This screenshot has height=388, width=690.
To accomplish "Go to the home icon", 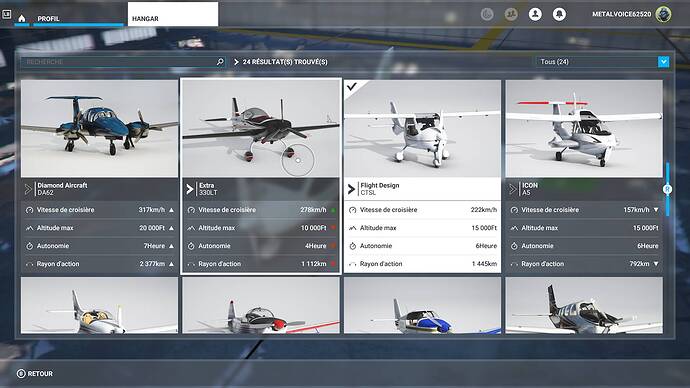I will click(22, 18).
